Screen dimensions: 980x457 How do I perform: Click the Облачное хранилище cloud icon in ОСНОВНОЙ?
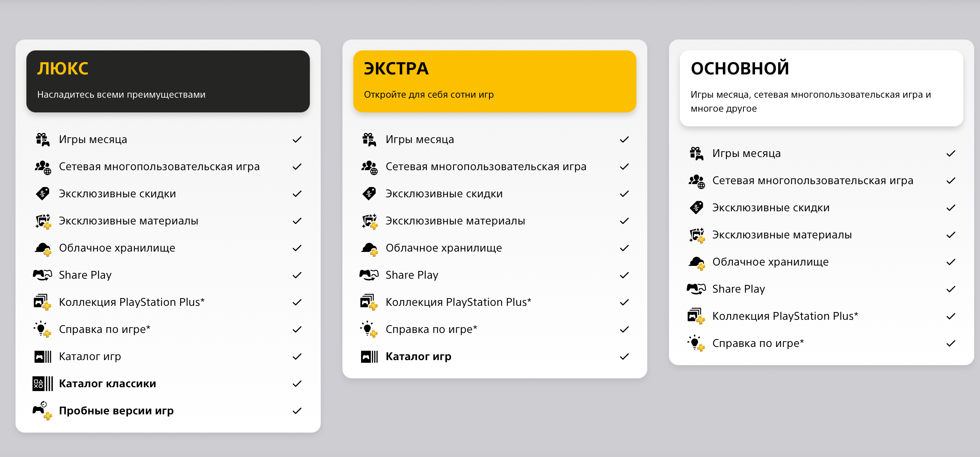tap(696, 262)
